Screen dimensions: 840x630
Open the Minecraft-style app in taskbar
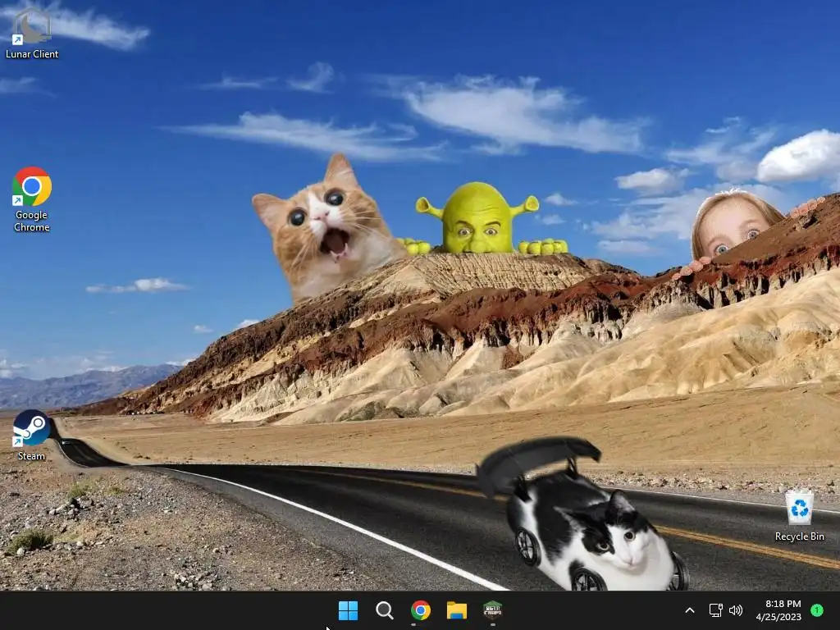pos(492,610)
